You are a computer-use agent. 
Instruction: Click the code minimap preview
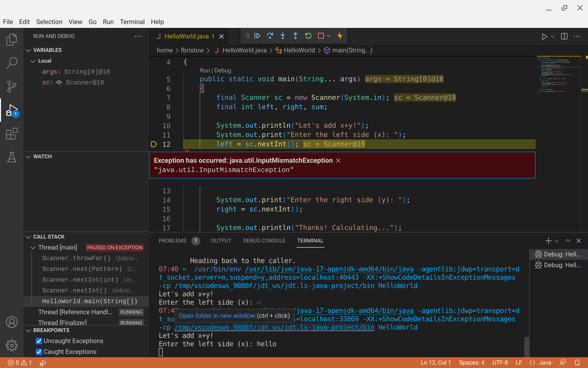[x=559, y=75]
